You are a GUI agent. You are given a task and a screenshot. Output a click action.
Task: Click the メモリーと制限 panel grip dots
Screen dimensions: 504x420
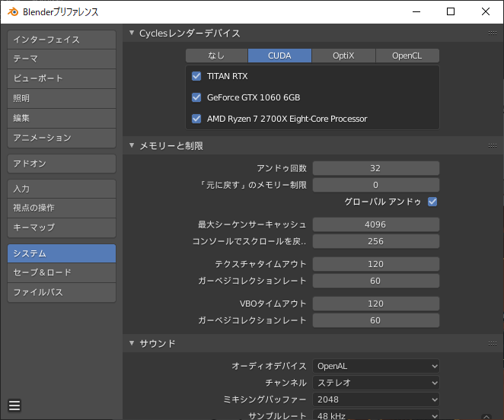point(493,146)
